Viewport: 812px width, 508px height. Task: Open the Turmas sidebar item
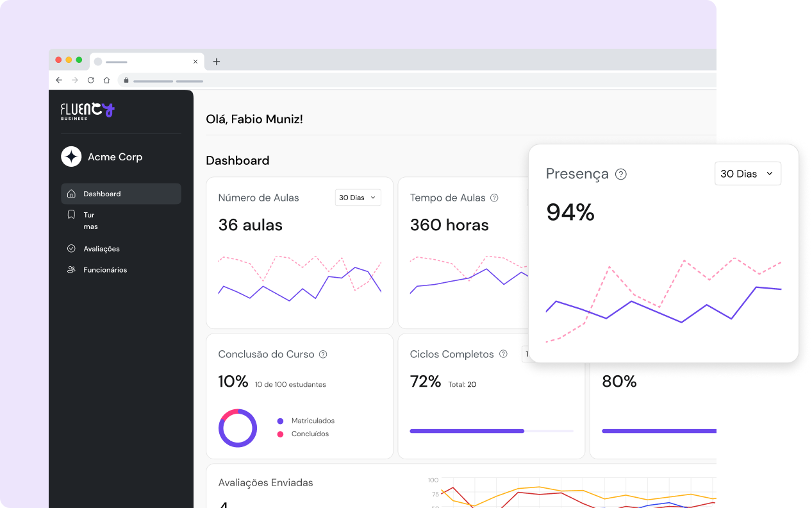point(121,221)
